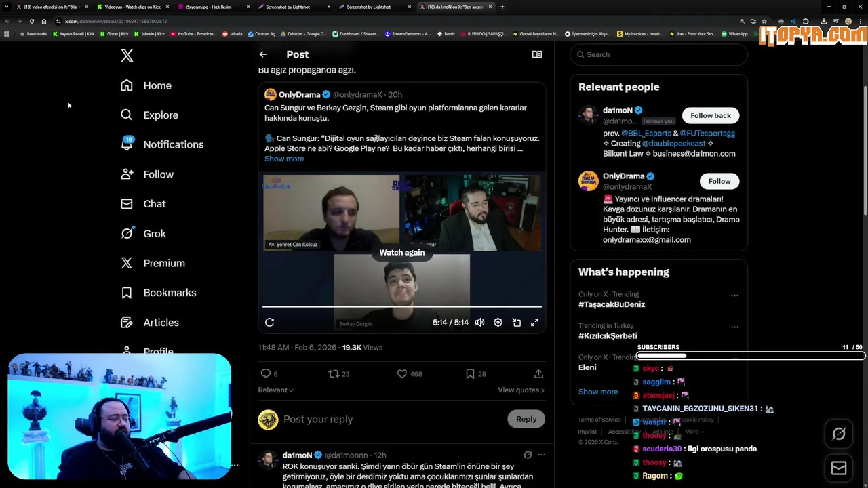Viewport: 868px width, 488px height.
Task: Open the Explore page
Action: 149,115
